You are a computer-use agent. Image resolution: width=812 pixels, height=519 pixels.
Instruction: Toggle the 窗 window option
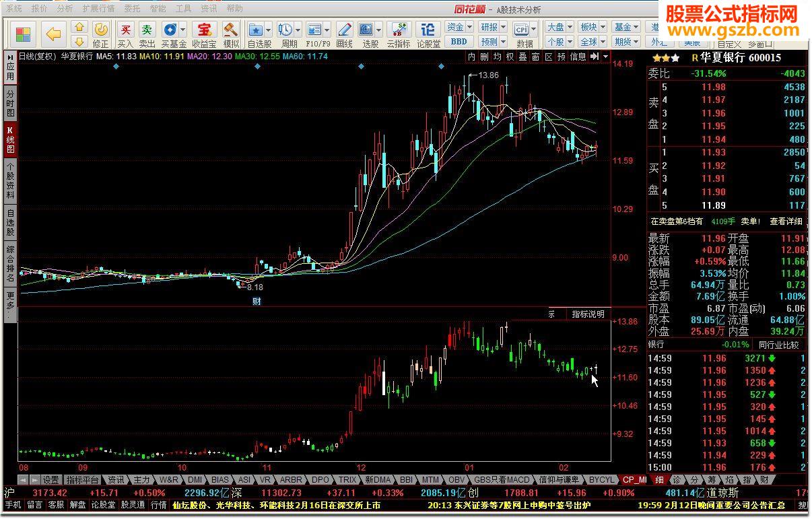click(536, 57)
